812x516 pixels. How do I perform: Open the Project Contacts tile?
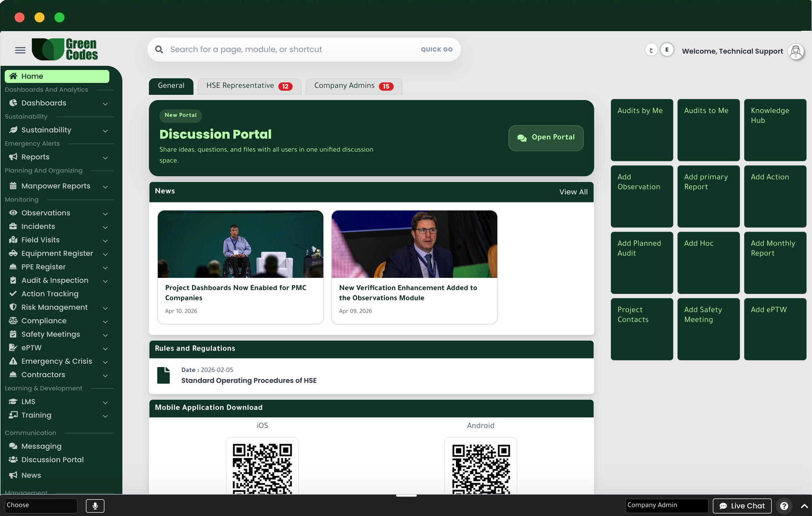point(642,329)
